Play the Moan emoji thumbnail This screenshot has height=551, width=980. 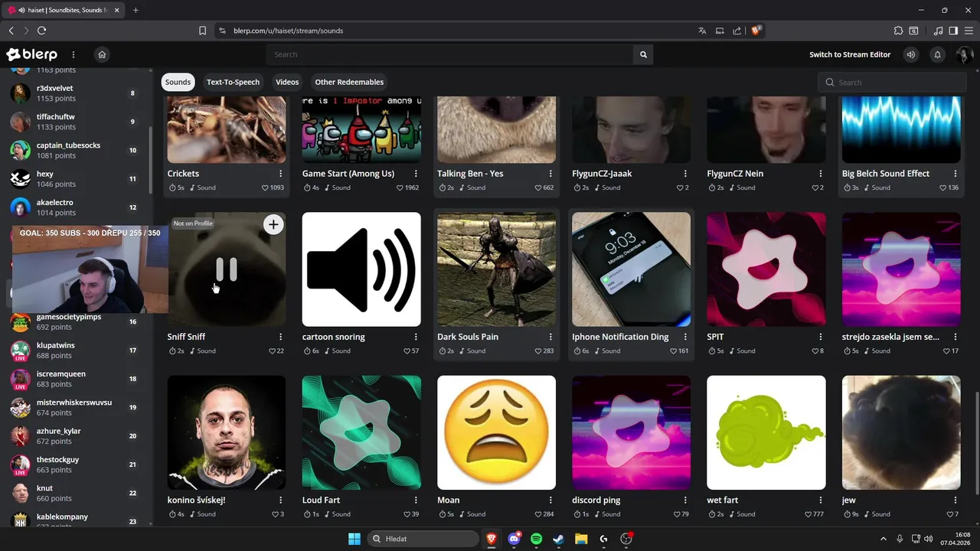[496, 432]
